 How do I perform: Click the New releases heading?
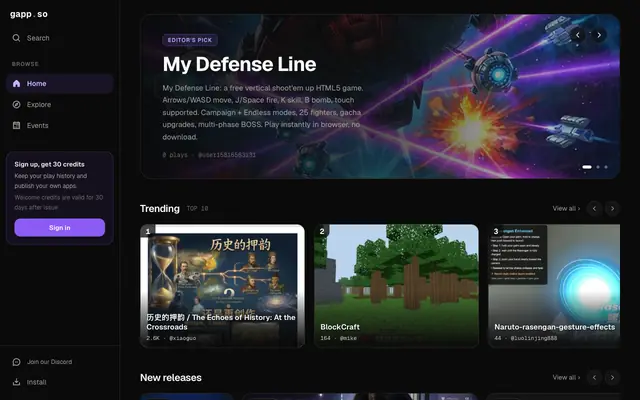(x=171, y=378)
